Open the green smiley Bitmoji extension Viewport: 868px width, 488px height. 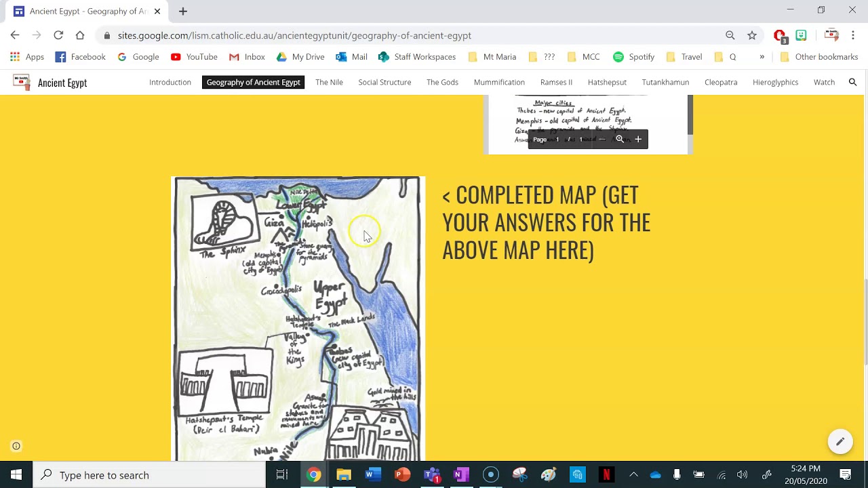click(802, 35)
